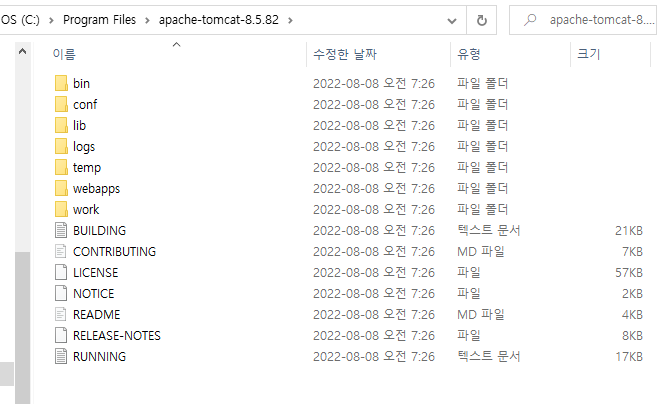The height and width of the screenshot is (404, 663).
Task: Click the 2KB size of NOTICE
Action: [x=632, y=293]
